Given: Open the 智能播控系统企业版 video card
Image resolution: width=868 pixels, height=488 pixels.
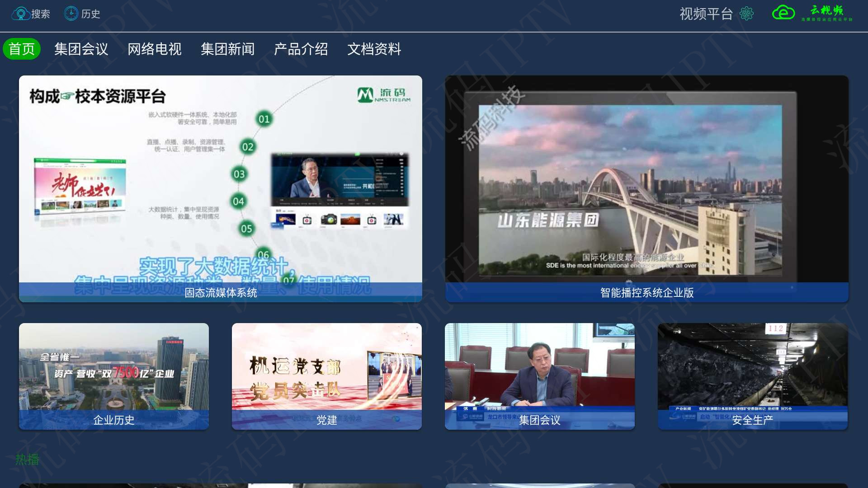Looking at the screenshot, I should click(647, 188).
